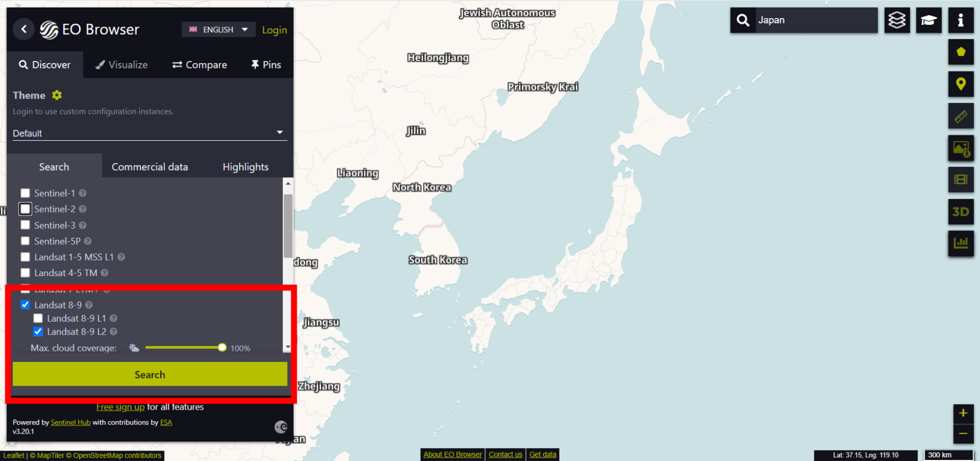This screenshot has height=461, width=980.
Task: Show help for Landsat 4-5 TM
Action: pos(104,273)
